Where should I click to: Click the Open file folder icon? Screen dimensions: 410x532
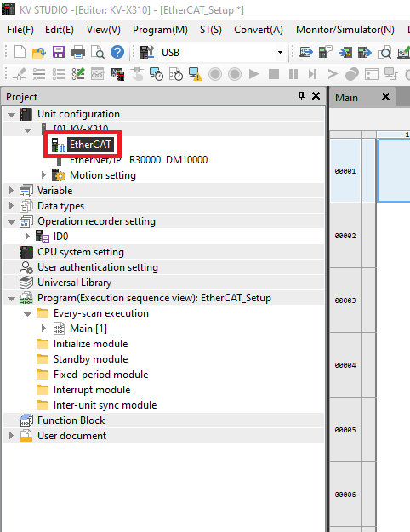39,52
